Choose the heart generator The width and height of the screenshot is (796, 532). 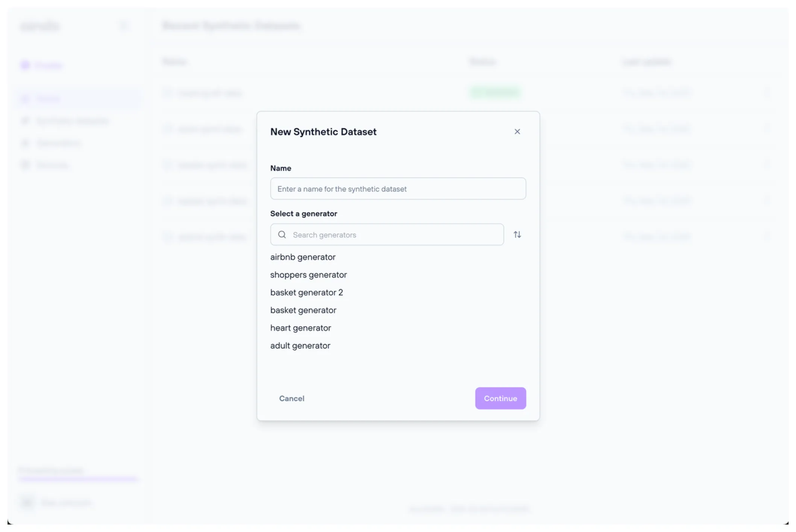(300, 328)
